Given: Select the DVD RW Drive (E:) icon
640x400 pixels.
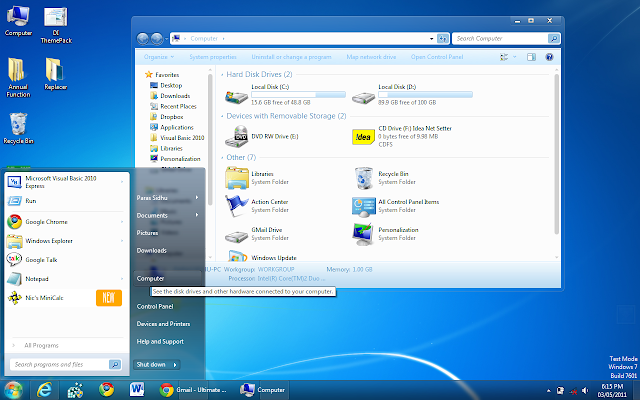Looking at the screenshot, I should coord(237,136).
